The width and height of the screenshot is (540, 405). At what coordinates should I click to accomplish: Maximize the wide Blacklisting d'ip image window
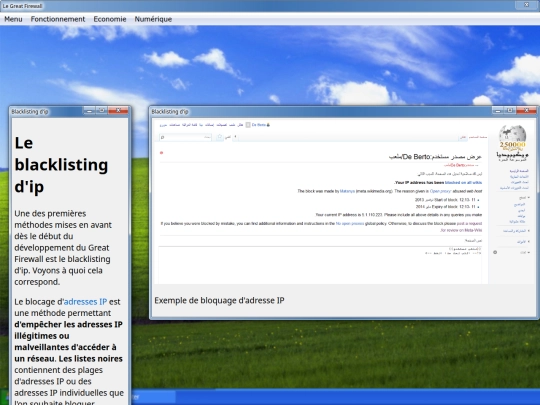(x=510, y=111)
